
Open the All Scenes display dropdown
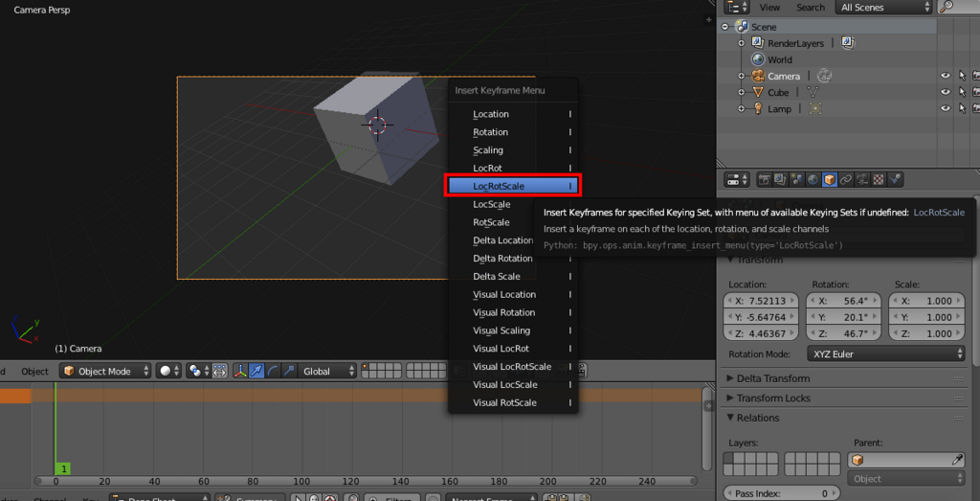[x=883, y=7]
